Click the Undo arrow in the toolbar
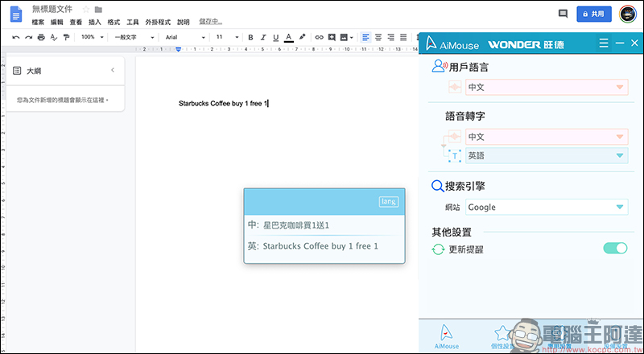Viewport: 644px width, 354px height. (16, 37)
